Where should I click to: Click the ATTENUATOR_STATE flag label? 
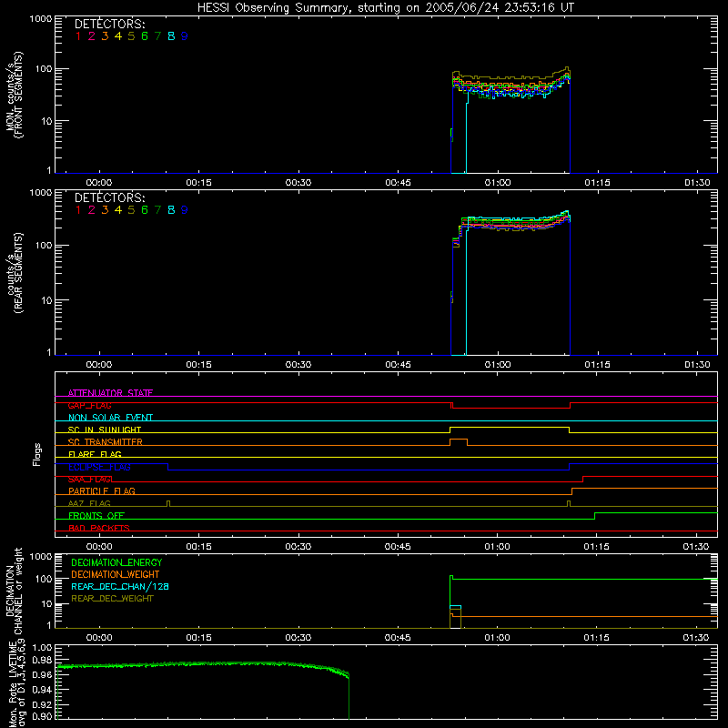click(110, 393)
